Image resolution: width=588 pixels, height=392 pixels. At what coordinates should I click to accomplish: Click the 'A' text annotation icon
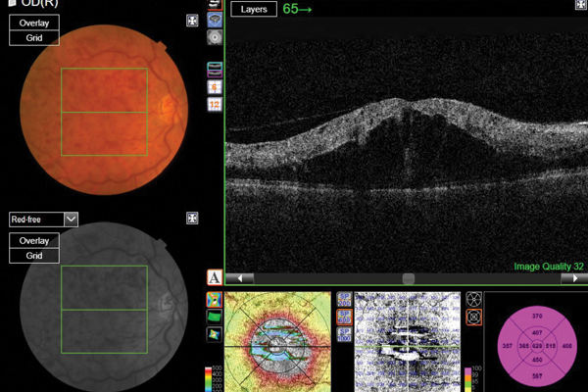click(215, 278)
